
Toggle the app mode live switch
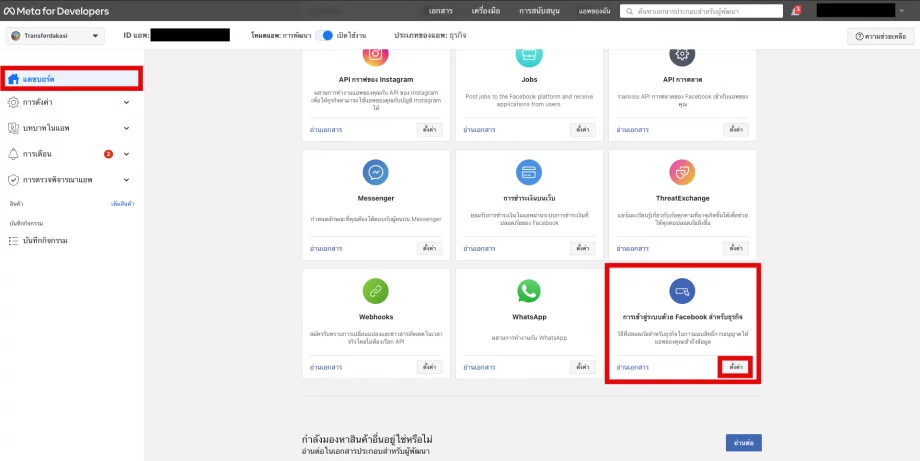point(324,35)
